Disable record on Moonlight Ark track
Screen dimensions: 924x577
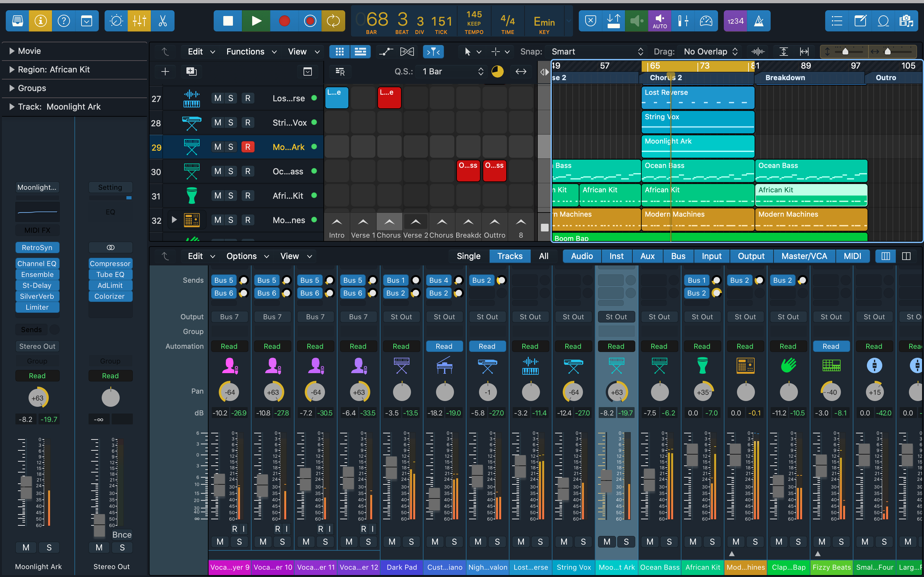click(x=247, y=147)
